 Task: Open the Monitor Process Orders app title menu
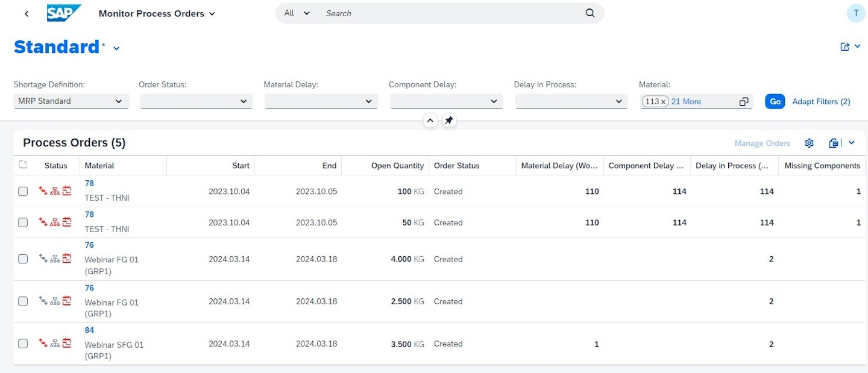click(156, 13)
